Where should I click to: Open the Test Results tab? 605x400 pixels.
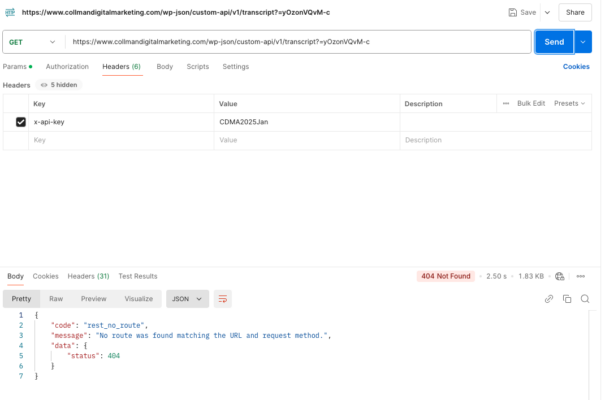(x=138, y=276)
